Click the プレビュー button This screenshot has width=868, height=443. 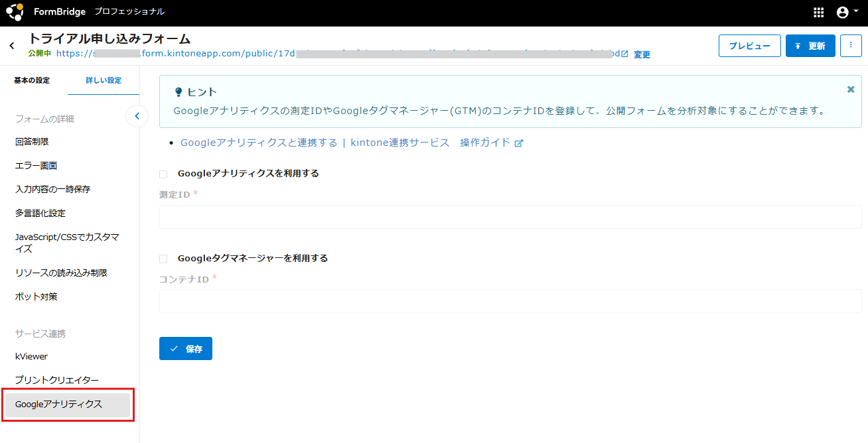pyautogui.click(x=750, y=46)
